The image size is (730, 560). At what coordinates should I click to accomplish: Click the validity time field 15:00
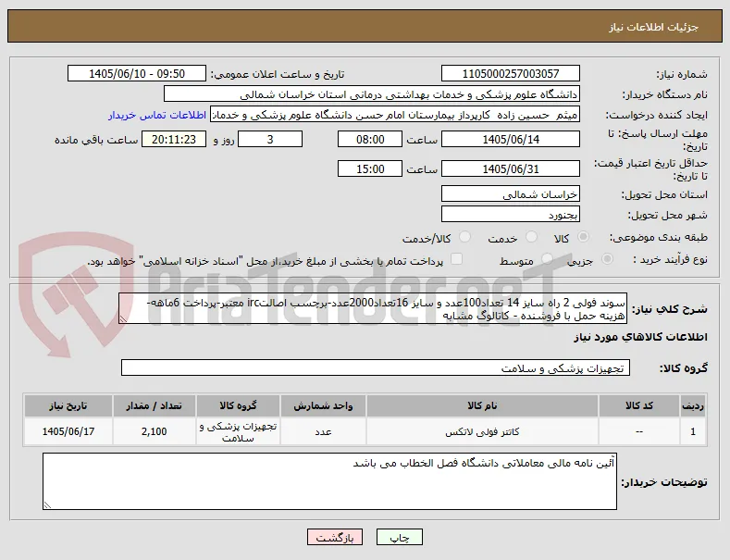coord(370,168)
